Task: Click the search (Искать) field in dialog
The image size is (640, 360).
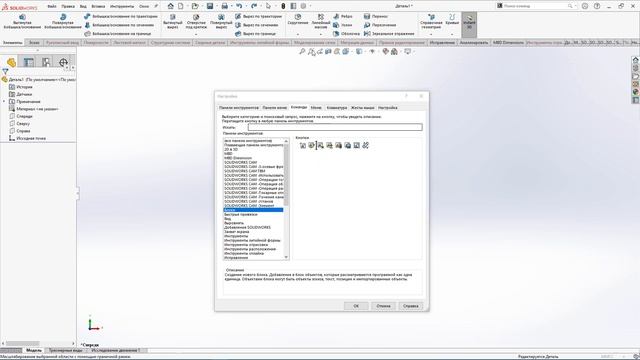Action: [x=335, y=127]
